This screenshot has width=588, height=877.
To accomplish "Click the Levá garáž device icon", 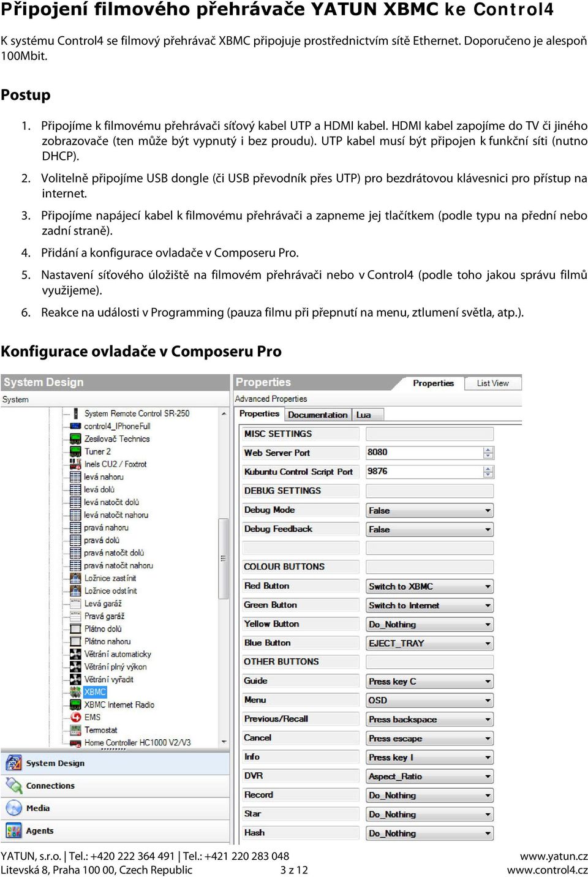I will 75,603.
